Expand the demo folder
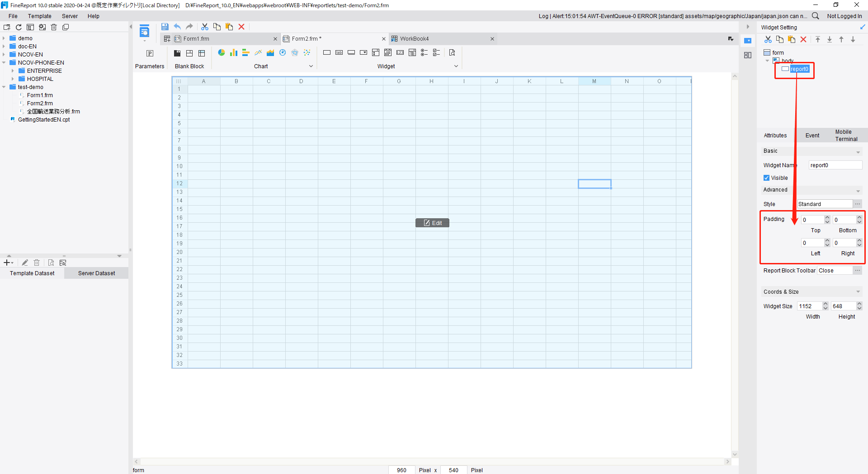868x474 pixels. (x=4, y=38)
